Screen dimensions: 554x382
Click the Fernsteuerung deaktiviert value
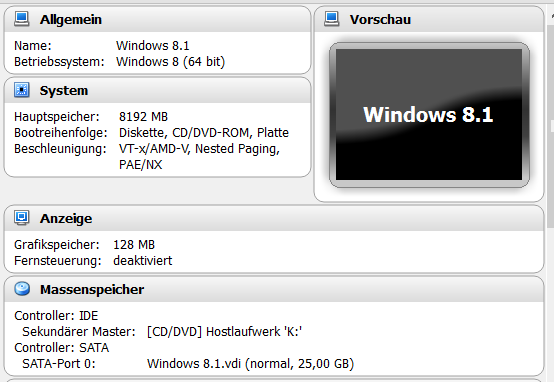[x=143, y=261]
